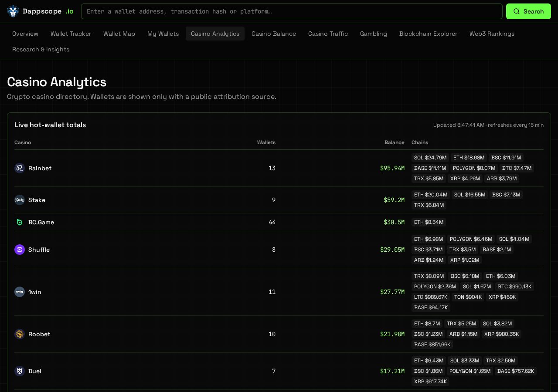
Task: Click Duel's BASE $757.62K chain tag
Action: 516,371
